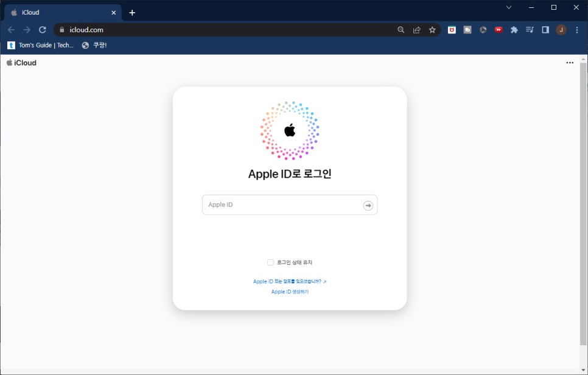Bookmark this page with the star icon
The width and height of the screenshot is (588, 375).
pyautogui.click(x=432, y=30)
